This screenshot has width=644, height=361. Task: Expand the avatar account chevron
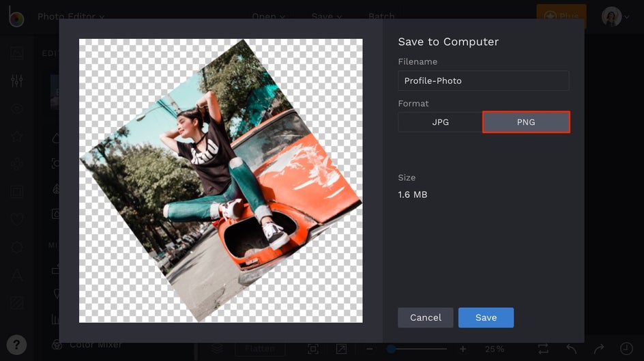point(627,17)
